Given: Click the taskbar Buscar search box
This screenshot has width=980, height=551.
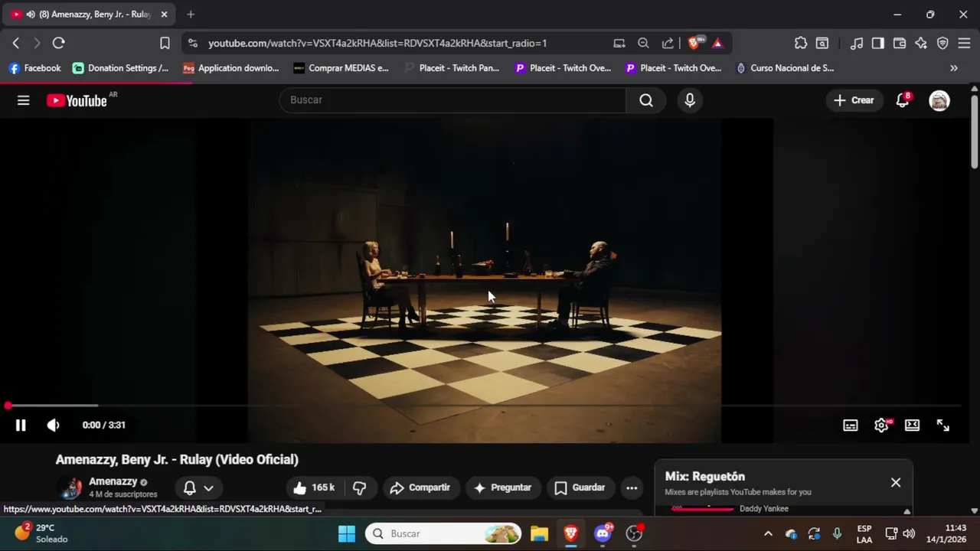Looking at the screenshot, I should pyautogui.click(x=443, y=533).
